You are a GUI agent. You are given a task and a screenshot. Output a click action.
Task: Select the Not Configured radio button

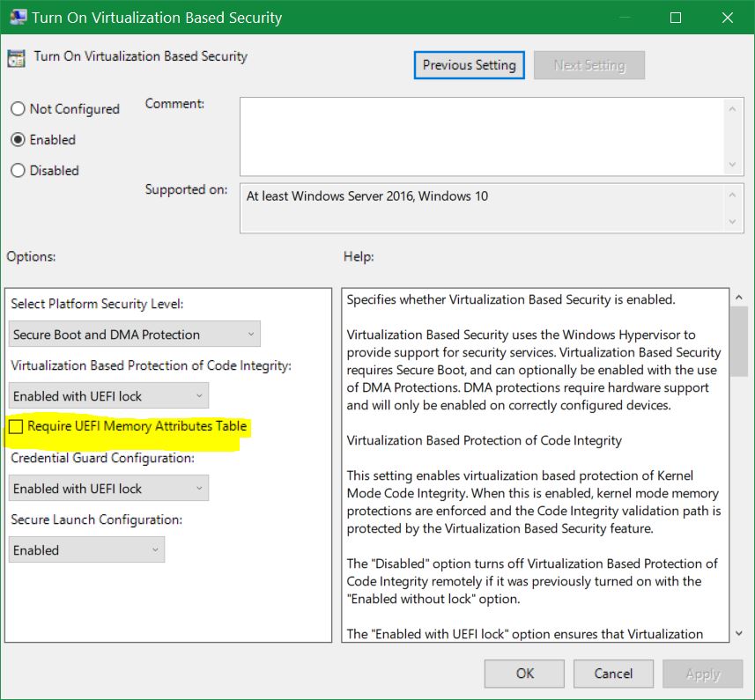coord(18,109)
